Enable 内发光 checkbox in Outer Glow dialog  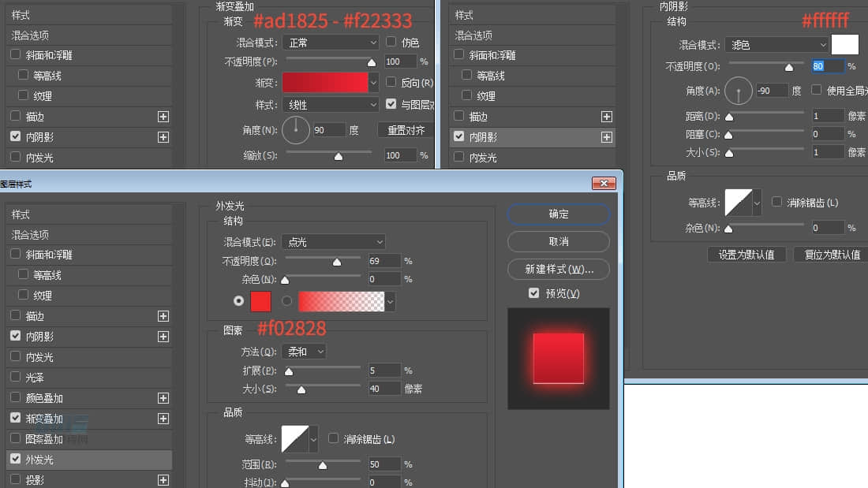tap(16, 356)
